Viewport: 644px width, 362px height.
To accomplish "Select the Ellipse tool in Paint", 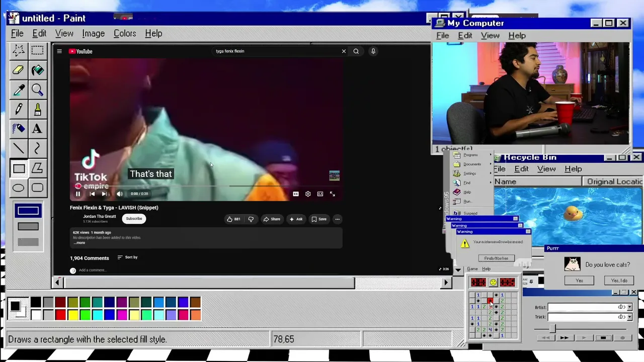I will point(19,188).
